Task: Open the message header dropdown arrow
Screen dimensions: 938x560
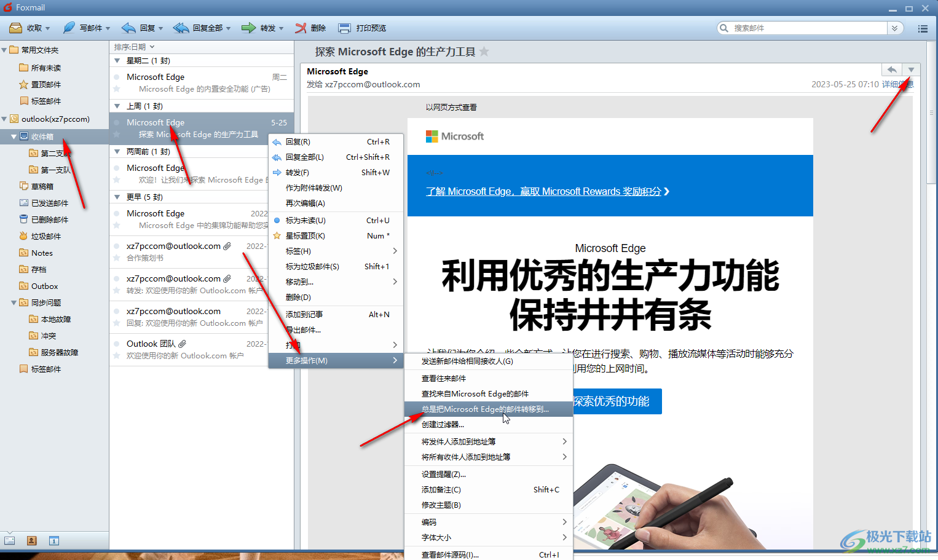Action: pyautogui.click(x=911, y=69)
